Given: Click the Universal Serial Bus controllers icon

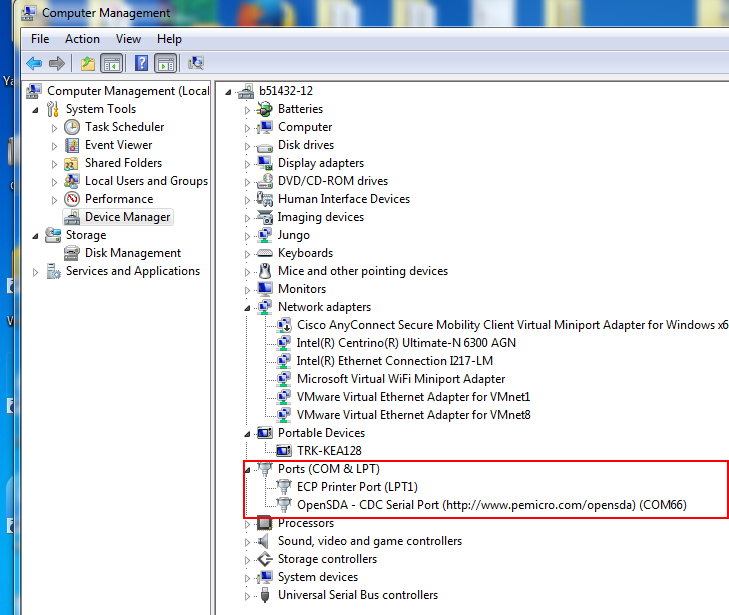Looking at the screenshot, I should (265, 595).
